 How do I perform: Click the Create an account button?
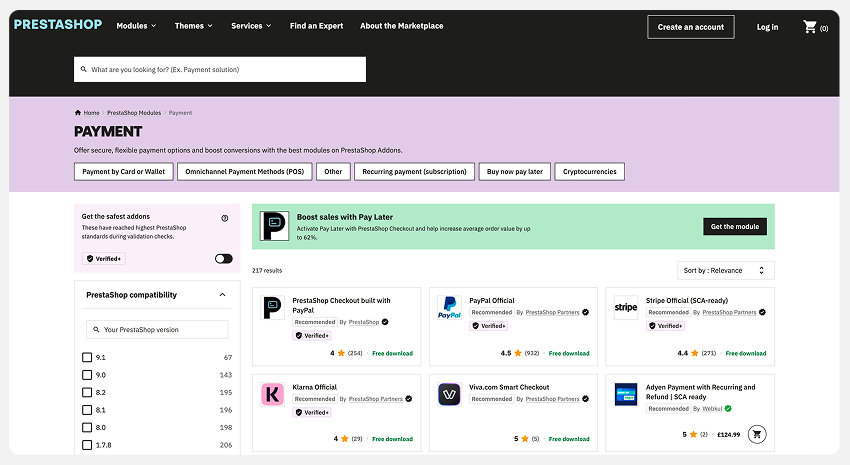click(691, 27)
